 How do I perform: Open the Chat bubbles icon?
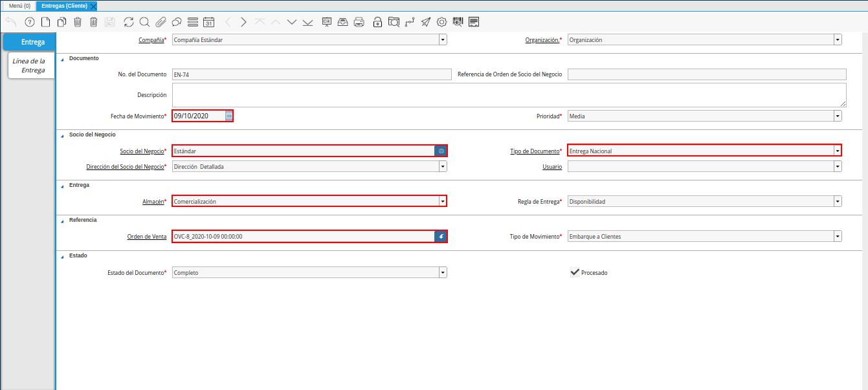[176, 22]
